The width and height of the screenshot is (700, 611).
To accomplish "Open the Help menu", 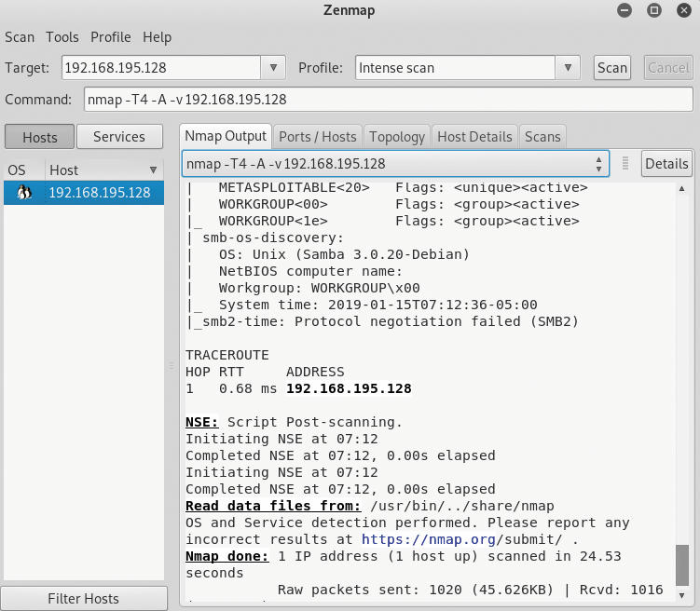I will pyautogui.click(x=157, y=37).
